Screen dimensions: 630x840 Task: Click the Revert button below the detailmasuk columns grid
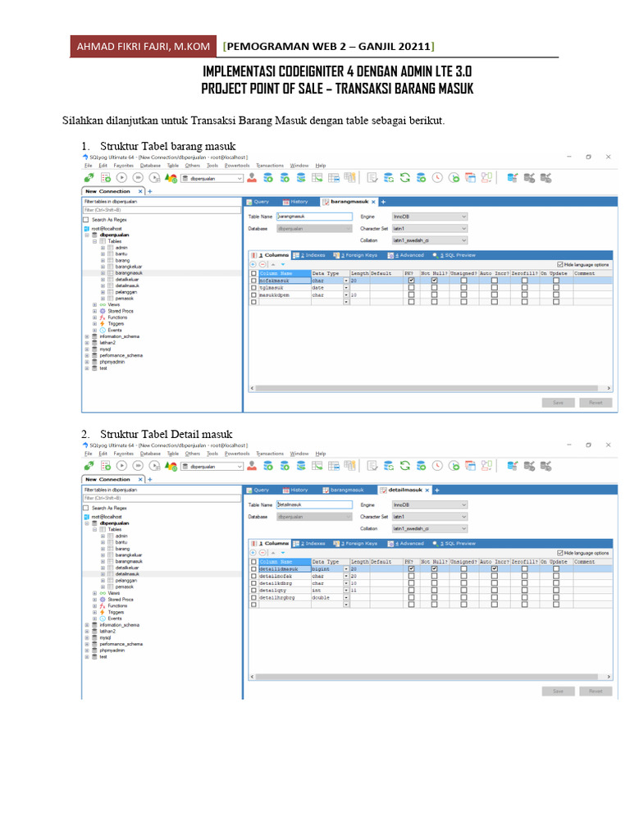point(596,691)
